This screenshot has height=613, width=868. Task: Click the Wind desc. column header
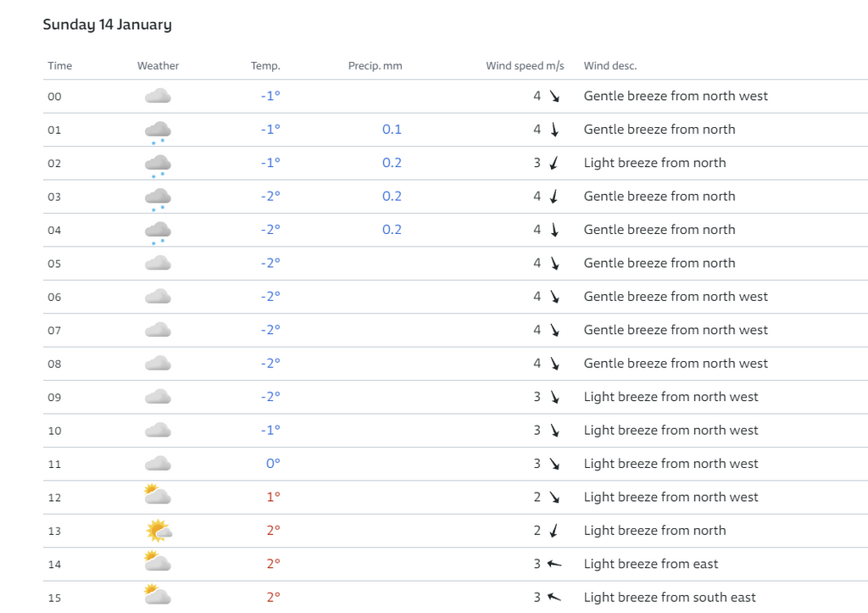[x=610, y=66]
